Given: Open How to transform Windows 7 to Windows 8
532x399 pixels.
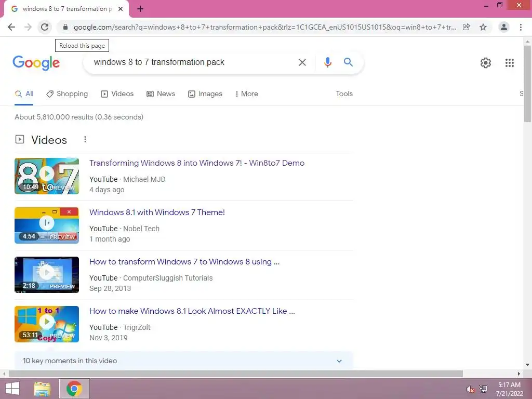Looking at the screenshot, I should click(x=184, y=262).
